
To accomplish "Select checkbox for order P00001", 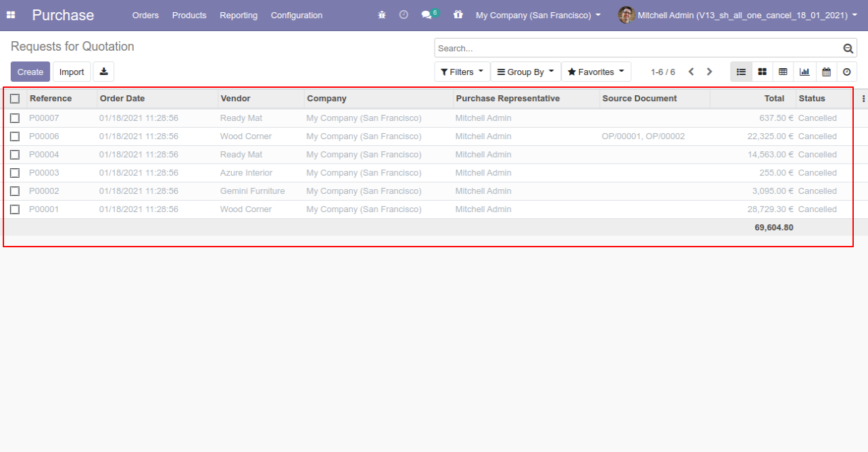I will (15, 209).
